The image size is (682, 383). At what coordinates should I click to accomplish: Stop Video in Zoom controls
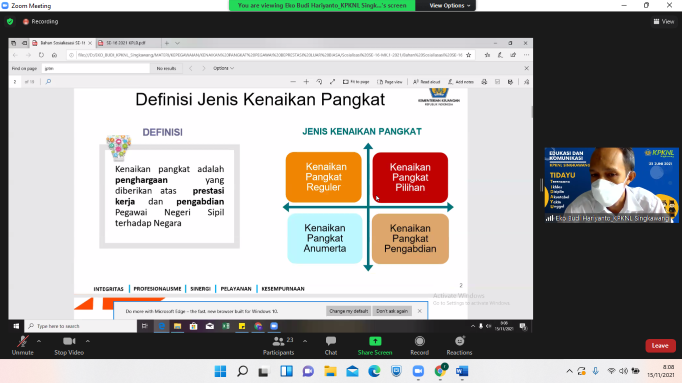click(69, 346)
